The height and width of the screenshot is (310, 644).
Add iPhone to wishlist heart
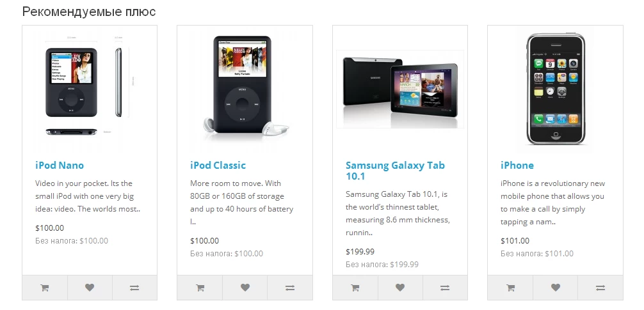click(555, 288)
